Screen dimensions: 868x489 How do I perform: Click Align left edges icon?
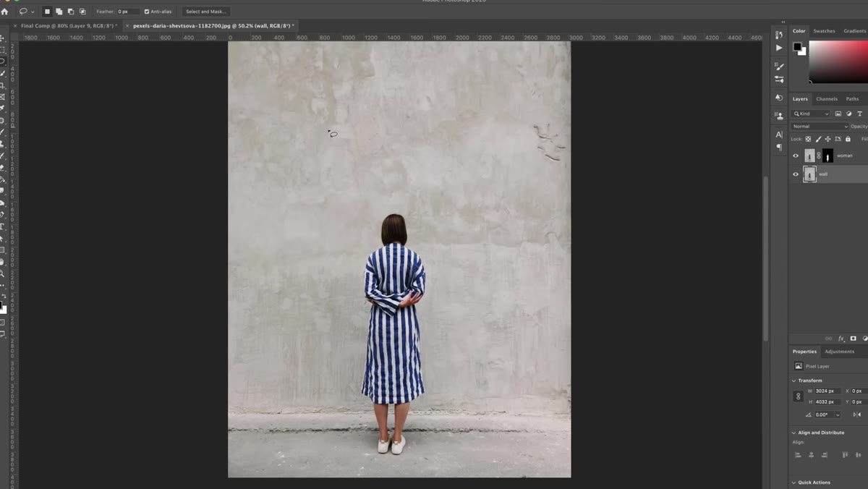tap(798, 455)
